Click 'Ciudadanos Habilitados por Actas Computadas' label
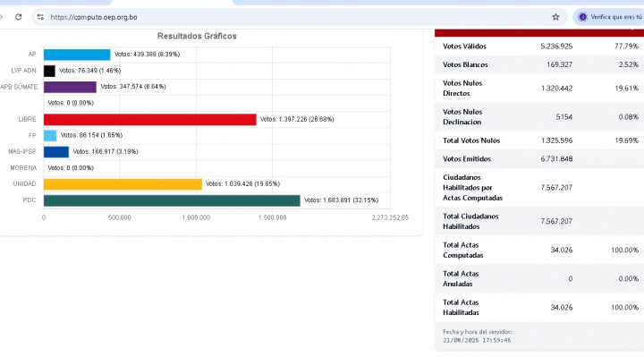The width and height of the screenshot is (644, 357). point(473,188)
